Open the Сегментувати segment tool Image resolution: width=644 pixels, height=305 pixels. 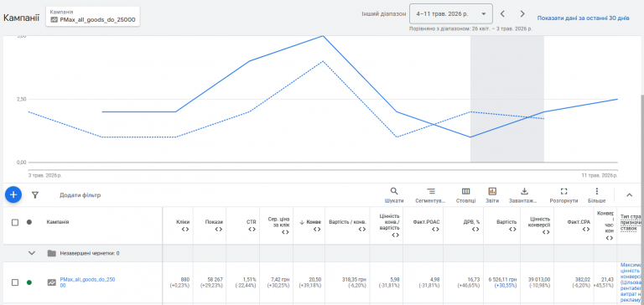click(x=430, y=195)
